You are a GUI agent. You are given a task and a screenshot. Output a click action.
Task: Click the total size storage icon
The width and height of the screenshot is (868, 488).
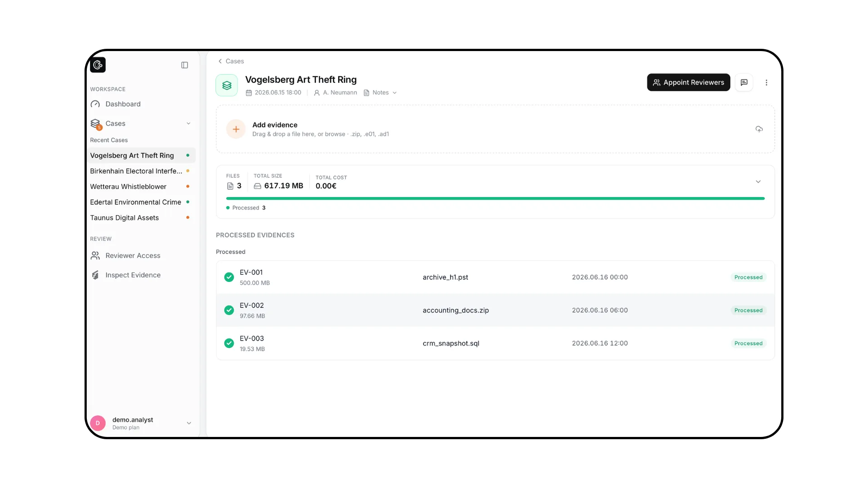pos(257,186)
